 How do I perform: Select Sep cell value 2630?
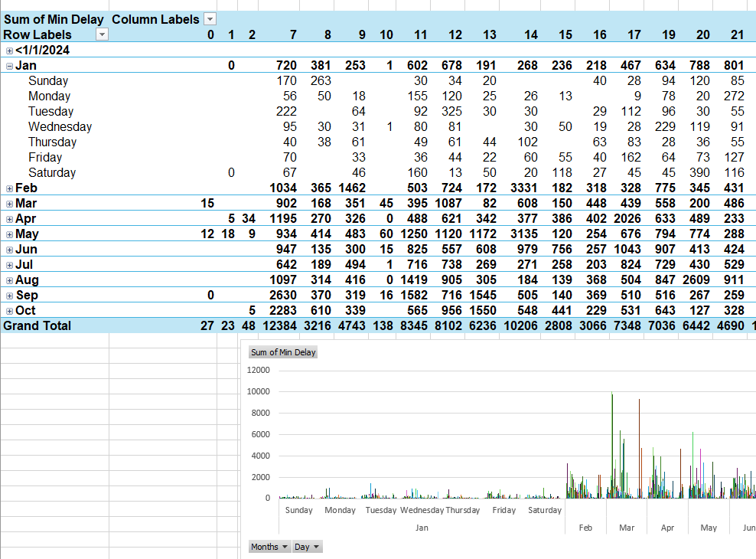point(283,295)
